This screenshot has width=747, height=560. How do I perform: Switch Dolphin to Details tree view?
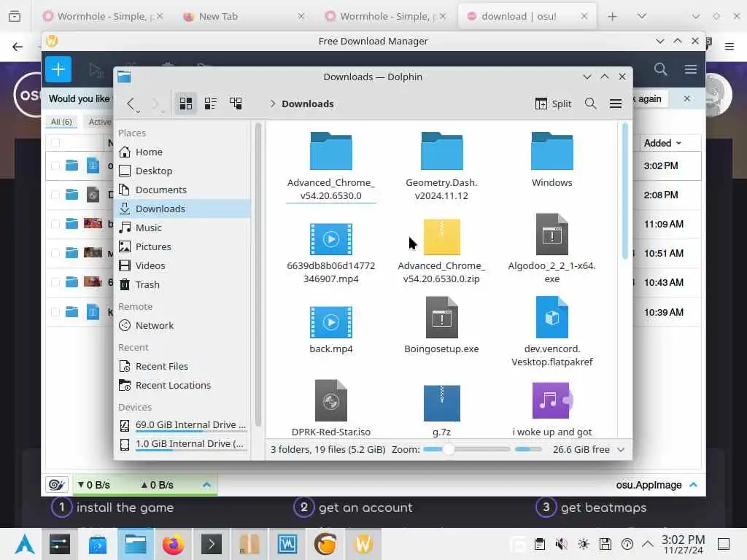pyautogui.click(x=236, y=104)
